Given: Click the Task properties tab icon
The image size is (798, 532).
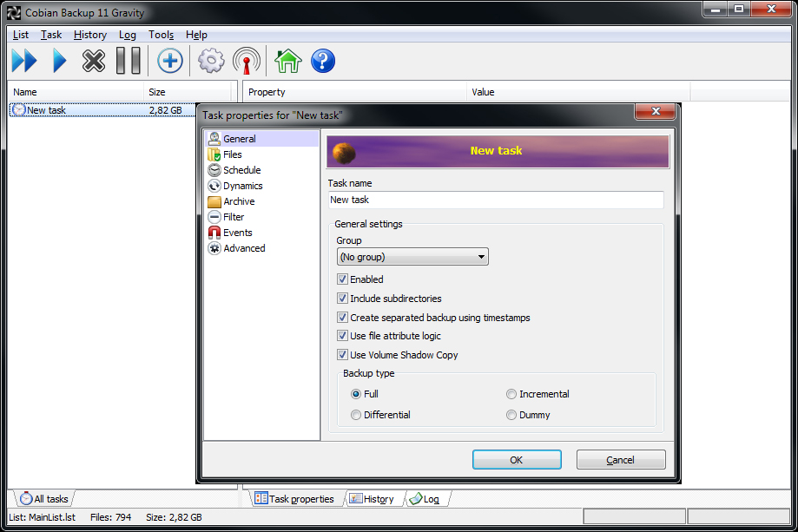Looking at the screenshot, I should pyautogui.click(x=261, y=498).
